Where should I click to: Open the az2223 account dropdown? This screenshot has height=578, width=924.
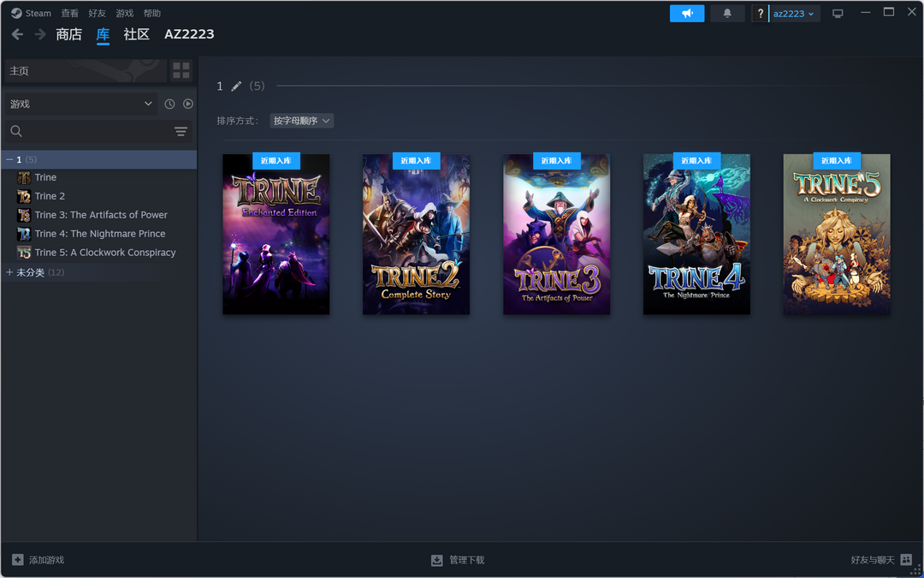[794, 14]
